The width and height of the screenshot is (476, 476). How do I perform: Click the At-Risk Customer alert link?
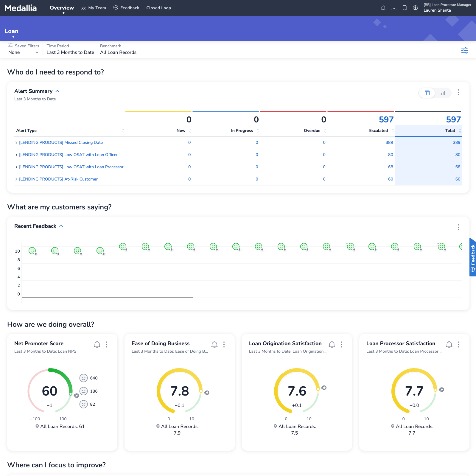click(x=58, y=179)
